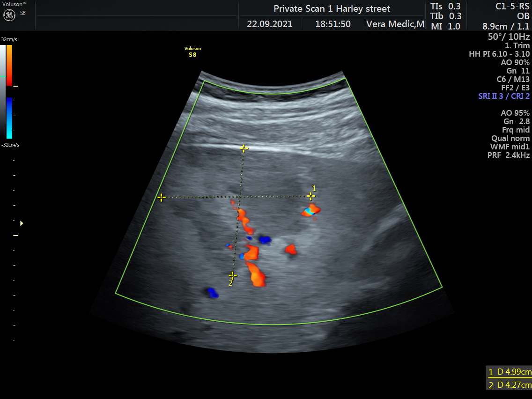Toggle the WMF mid1 wall motion filter
532x399 pixels.
(x=510, y=146)
